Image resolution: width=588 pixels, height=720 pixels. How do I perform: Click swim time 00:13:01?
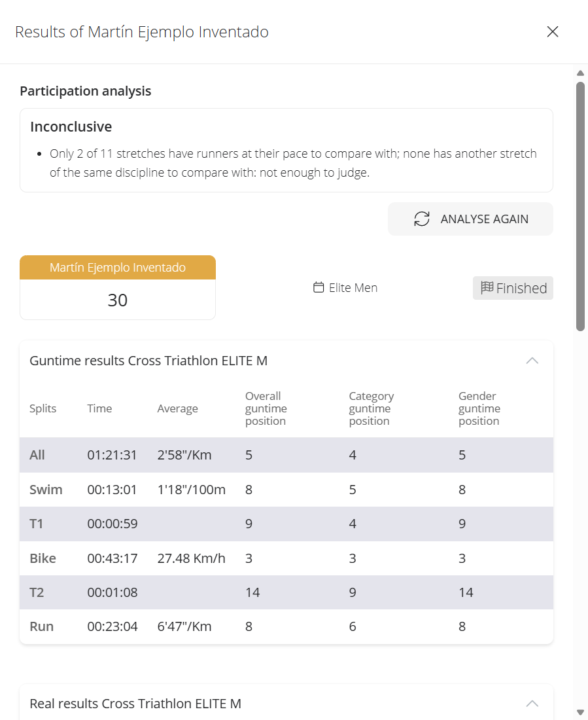click(x=112, y=490)
